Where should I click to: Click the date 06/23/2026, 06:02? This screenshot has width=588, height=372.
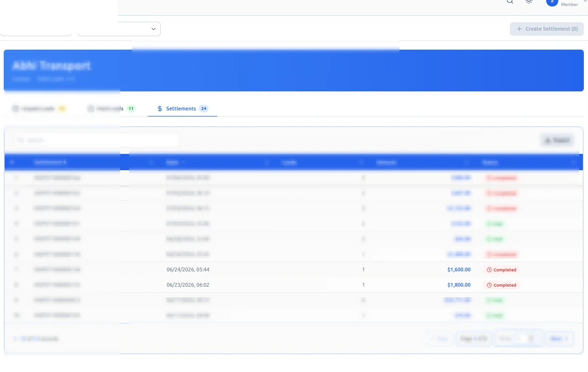pos(188,285)
